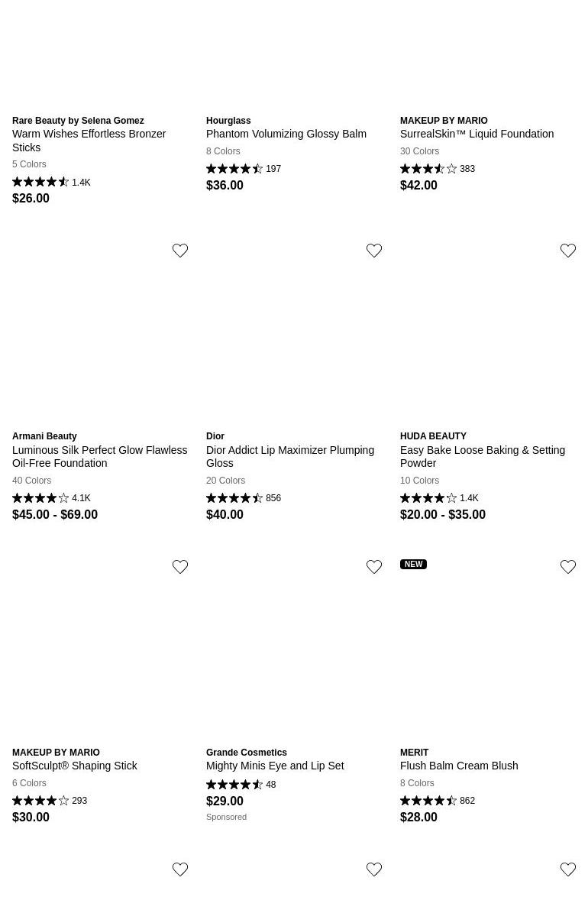The width and height of the screenshot is (588, 897).
Task: Add SoftSculpt Shaping Stick to Loves via heart
Action: 180,567
